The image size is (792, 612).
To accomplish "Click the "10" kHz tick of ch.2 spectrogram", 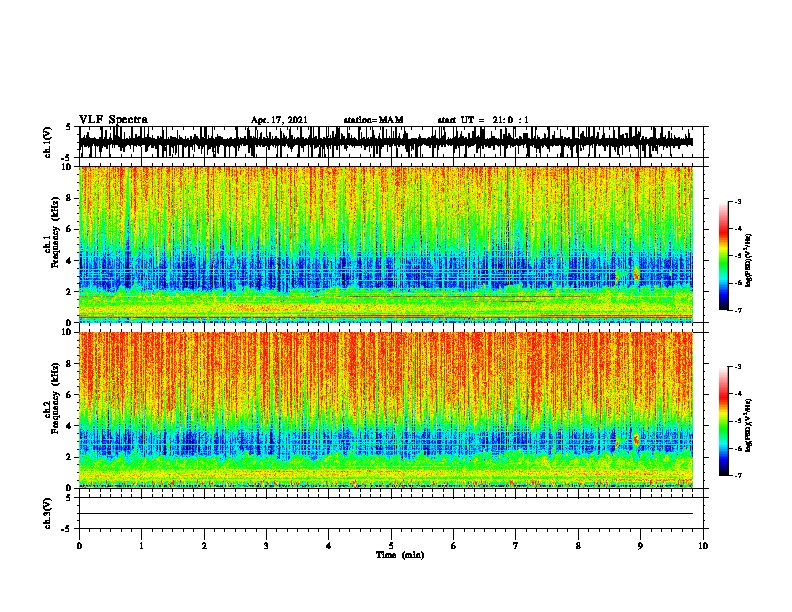I will 68,332.
